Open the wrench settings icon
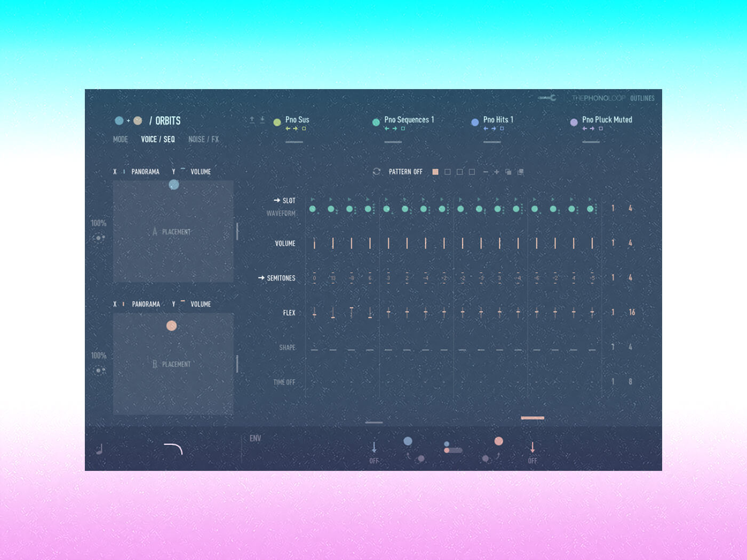Viewport: 747px width, 560px height. [x=547, y=98]
